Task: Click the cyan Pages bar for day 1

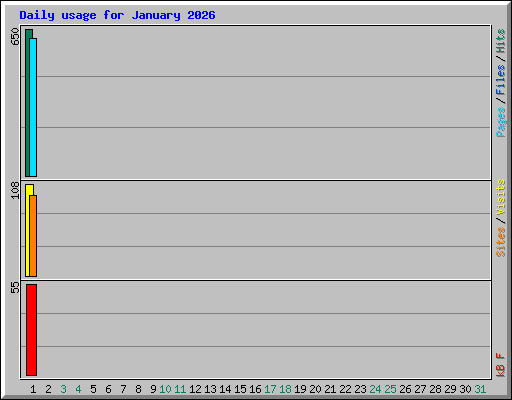Action: pyautogui.click(x=33, y=107)
